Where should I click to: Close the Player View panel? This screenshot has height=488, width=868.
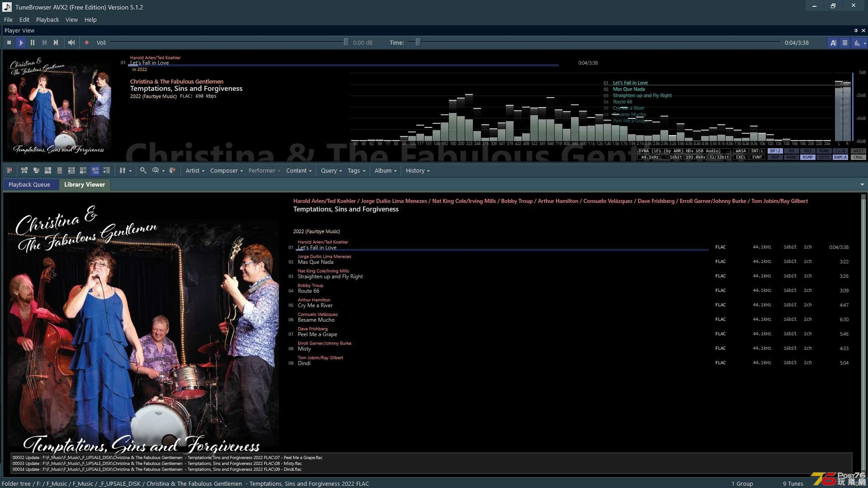coord(863,30)
